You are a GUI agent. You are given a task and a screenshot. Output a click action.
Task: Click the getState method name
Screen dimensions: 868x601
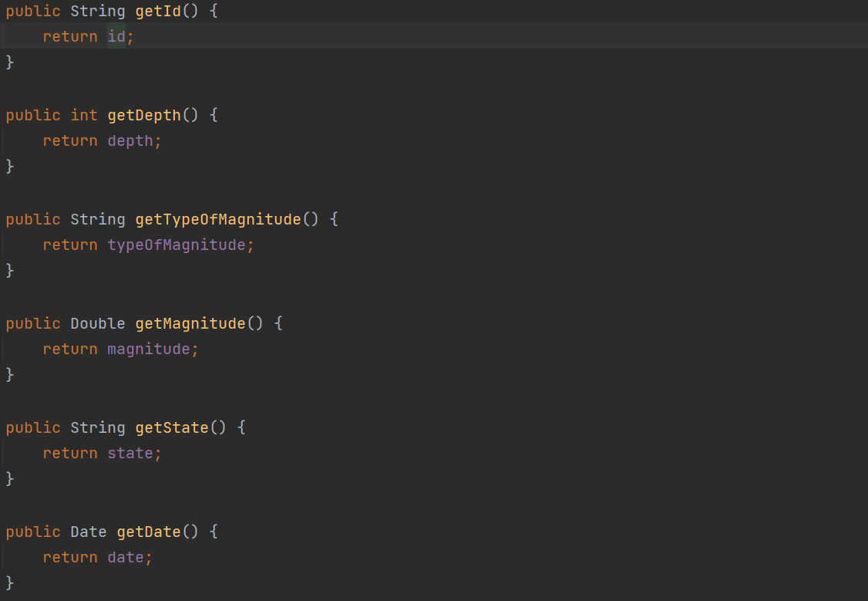(x=171, y=427)
